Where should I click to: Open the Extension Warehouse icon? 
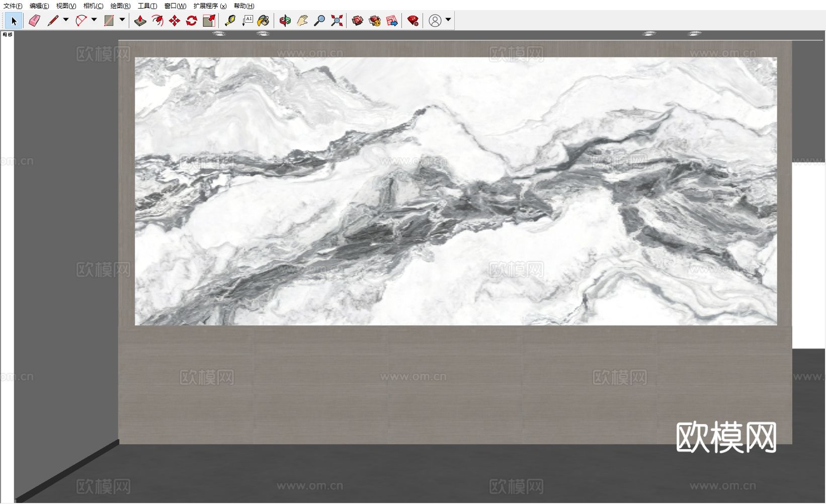[375, 21]
